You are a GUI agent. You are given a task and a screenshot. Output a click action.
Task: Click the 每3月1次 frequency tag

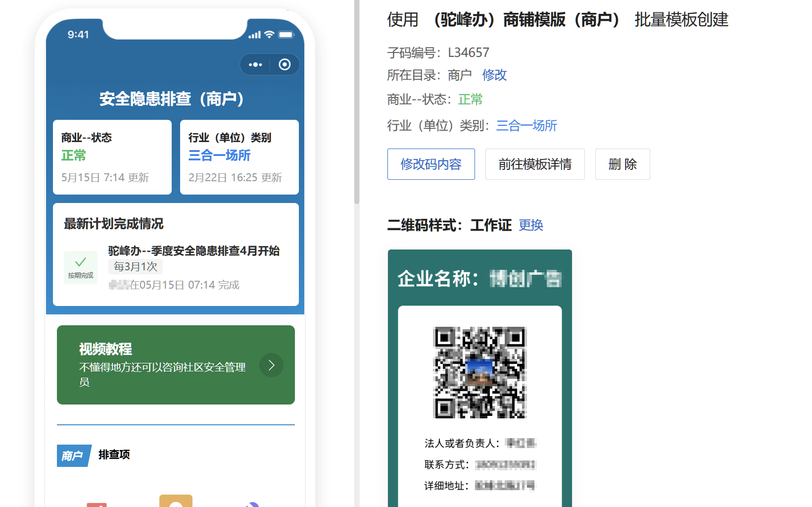(136, 267)
